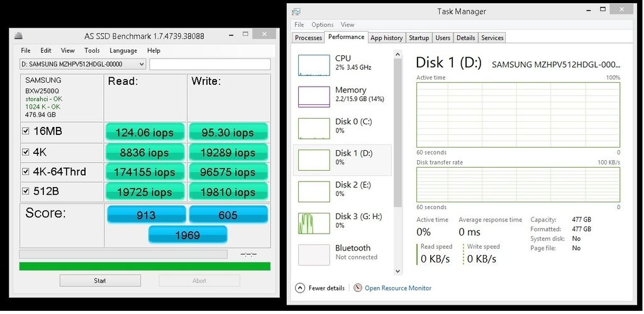Click the 512B write result 19810 iops
This screenshot has width=644, height=314.
[x=228, y=192]
